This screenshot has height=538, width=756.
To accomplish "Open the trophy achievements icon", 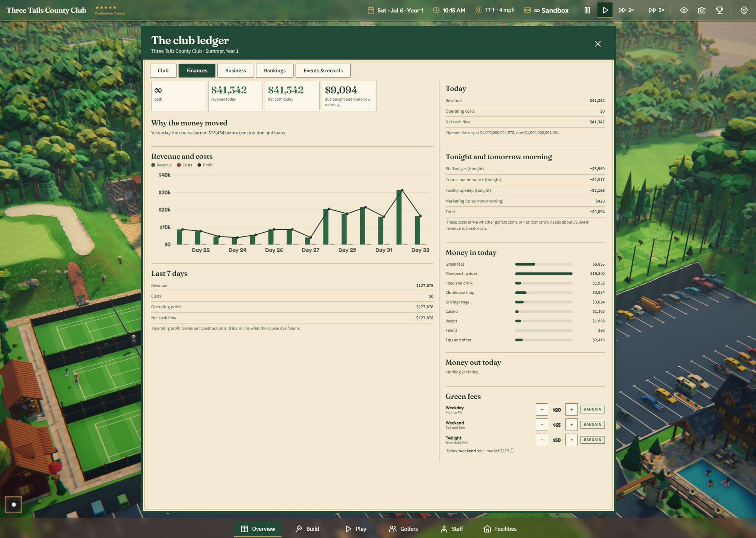I will pos(720,10).
